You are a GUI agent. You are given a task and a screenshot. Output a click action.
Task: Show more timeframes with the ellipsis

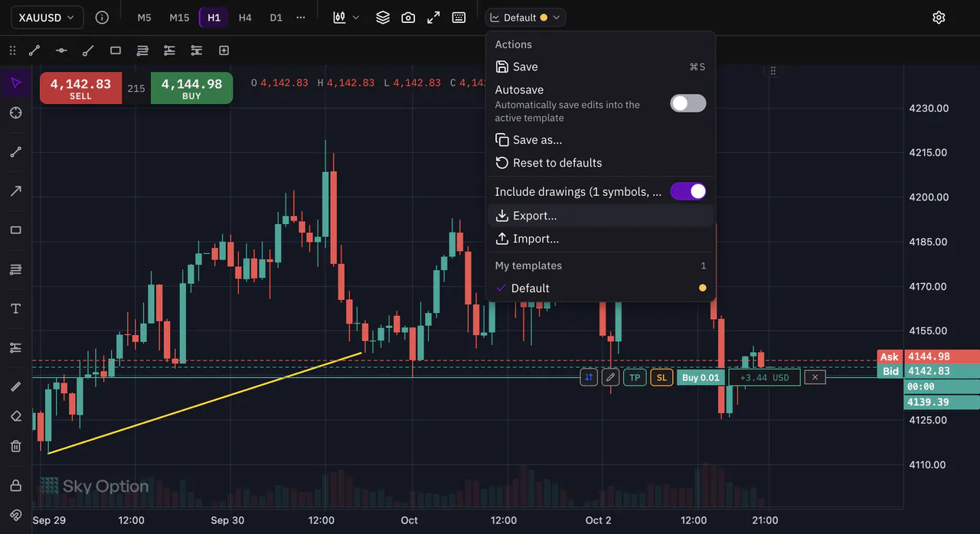(301, 18)
